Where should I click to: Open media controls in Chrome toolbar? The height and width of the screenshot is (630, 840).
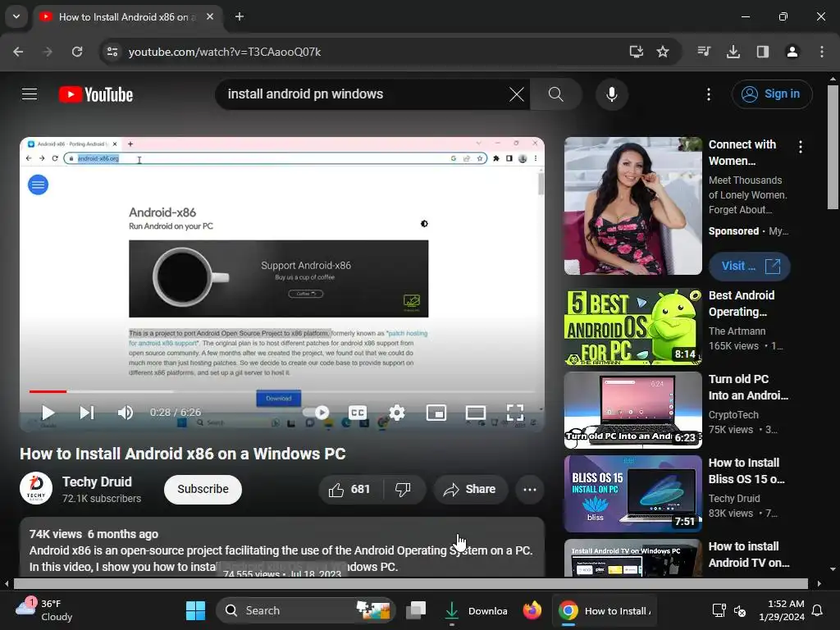(704, 52)
